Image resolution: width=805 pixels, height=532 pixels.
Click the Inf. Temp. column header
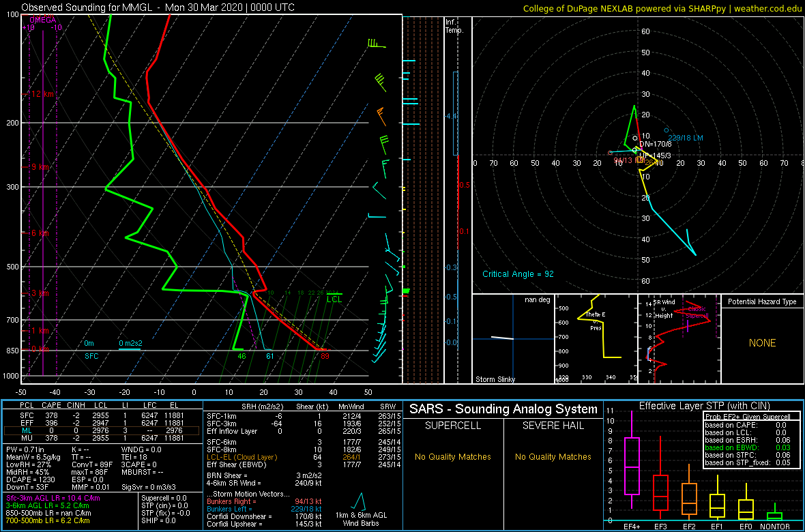[455, 26]
